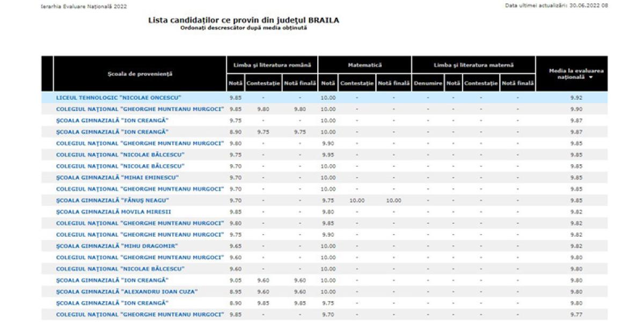The image size is (644, 322).
Task: Open Școala Gimnazială "Mihai Eminescu" link
Action: (118, 178)
